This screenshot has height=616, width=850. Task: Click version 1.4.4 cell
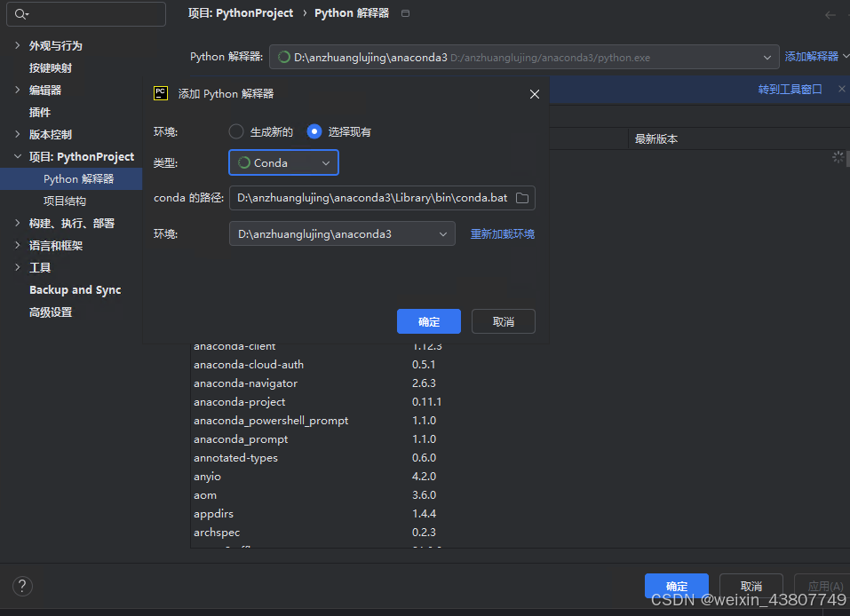tap(424, 514)
